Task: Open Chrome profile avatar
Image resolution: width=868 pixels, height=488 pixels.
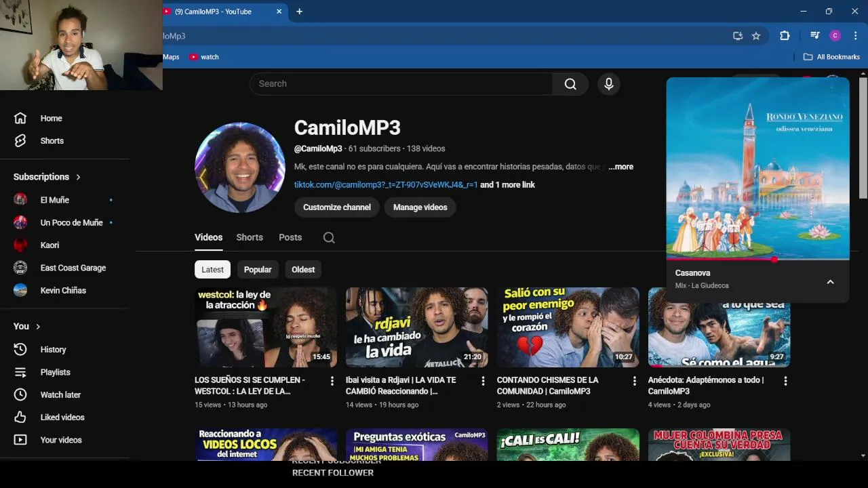Action: tap(835, 36)
